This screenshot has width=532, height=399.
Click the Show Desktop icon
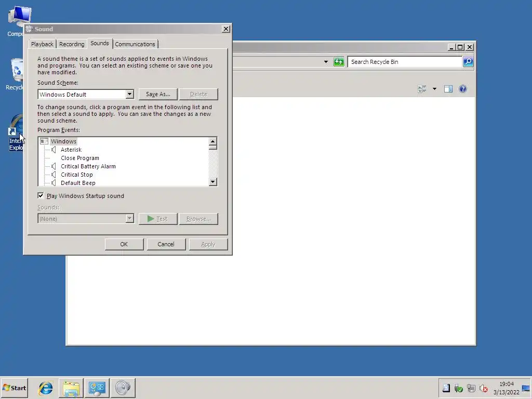(x=526, y=388)
